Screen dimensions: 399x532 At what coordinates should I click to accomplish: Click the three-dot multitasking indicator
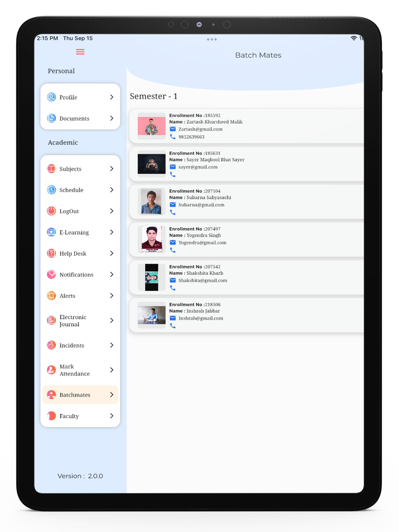[212, 39]
